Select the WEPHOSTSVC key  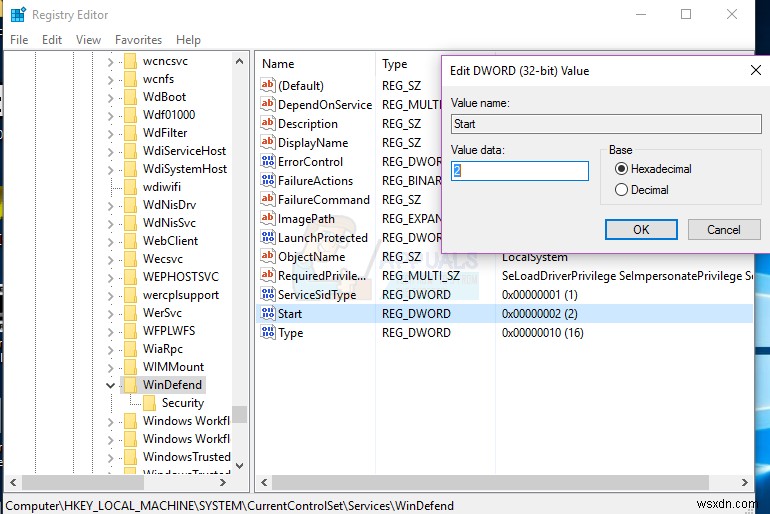click(181, 277)
